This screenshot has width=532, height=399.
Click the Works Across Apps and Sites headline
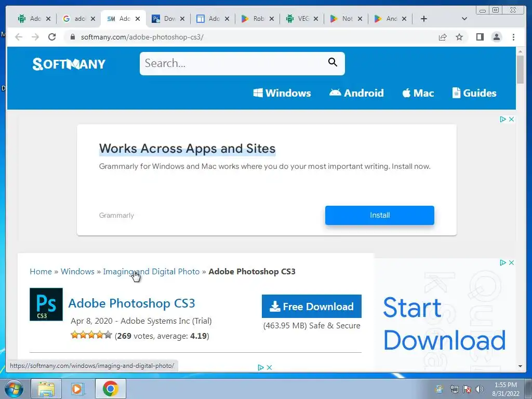point(187,149)
